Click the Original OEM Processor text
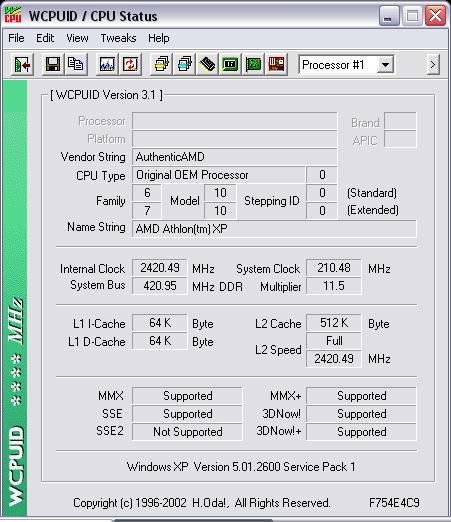451x522 pixels. point(192,175)
